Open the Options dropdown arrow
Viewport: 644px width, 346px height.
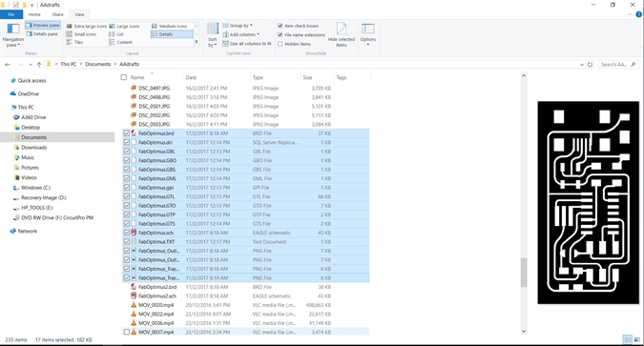[368, 45]
